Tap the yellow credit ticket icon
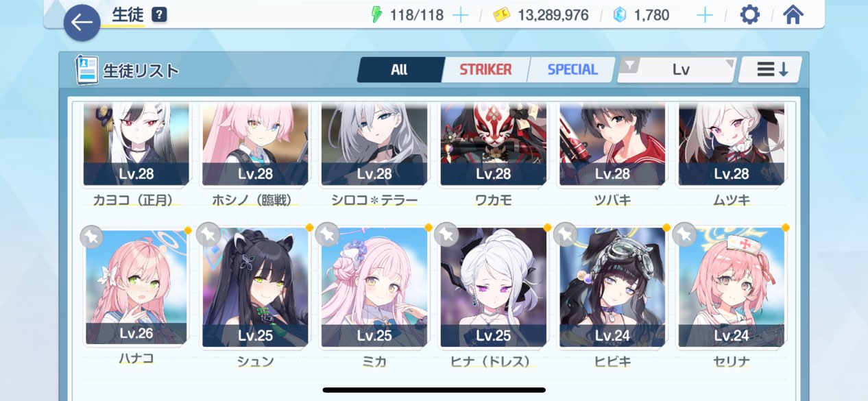This screenshot has height=401, width=868. 502,15
